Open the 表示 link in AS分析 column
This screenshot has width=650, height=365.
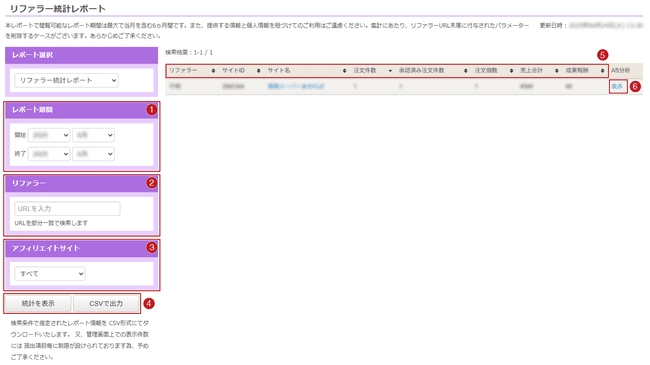point(617,86)
